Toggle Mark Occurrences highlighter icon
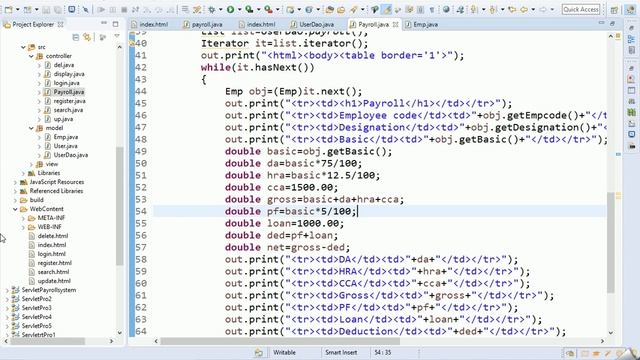The image size is (640, 360). point(387,9)
